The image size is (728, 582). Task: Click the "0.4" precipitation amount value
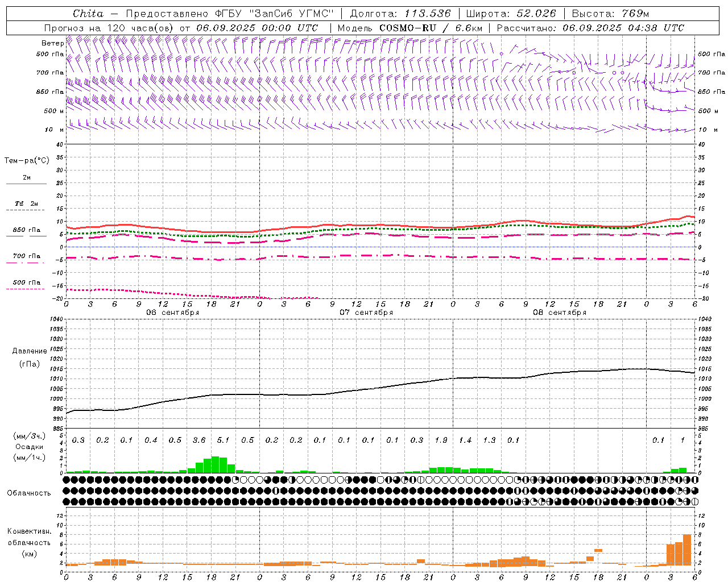[151, 440]
